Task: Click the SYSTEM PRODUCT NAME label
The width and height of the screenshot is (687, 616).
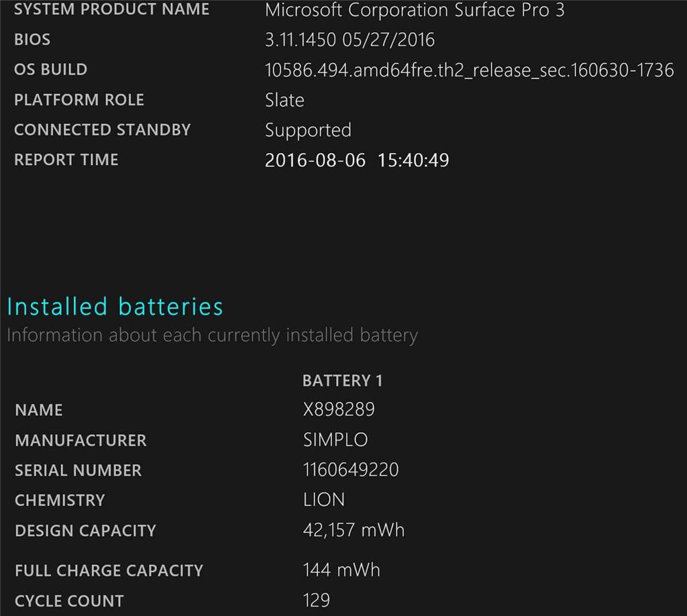Action: [112, 9]
